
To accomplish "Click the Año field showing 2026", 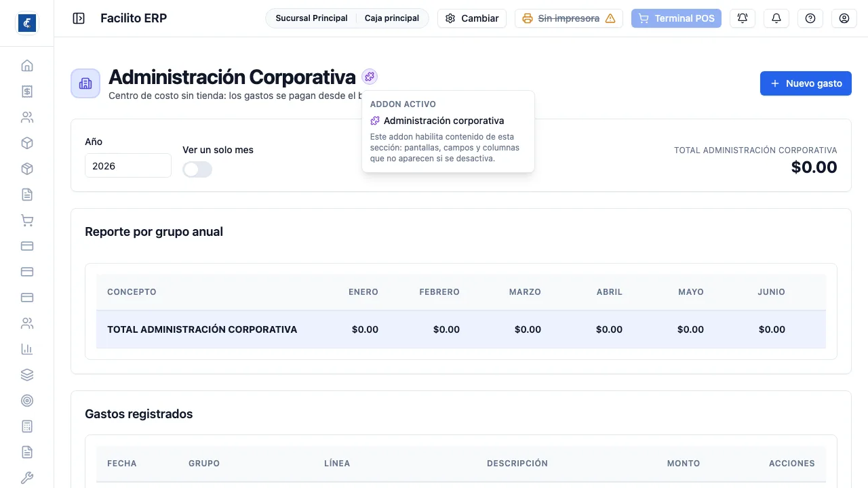I will [x=128, y=165].
